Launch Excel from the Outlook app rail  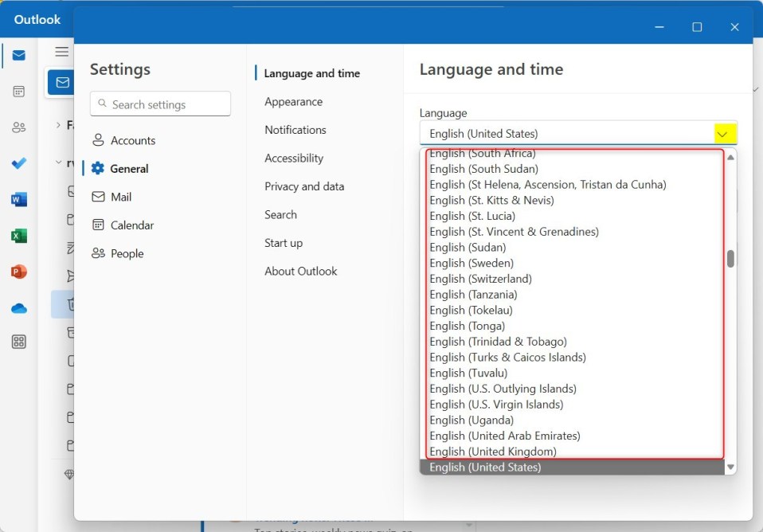(x=18, y=235)
